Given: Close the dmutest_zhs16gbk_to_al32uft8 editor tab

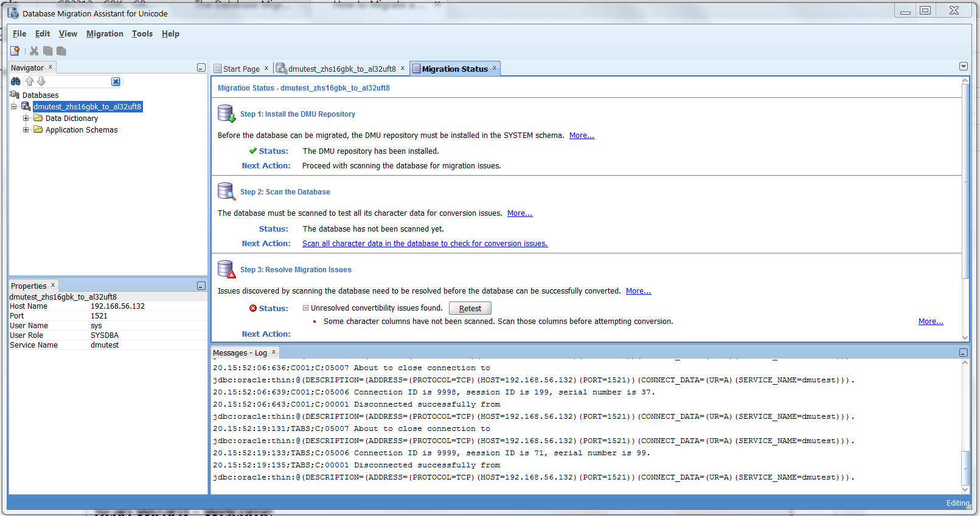Looking at the screenshot, I should click(403, 68).
